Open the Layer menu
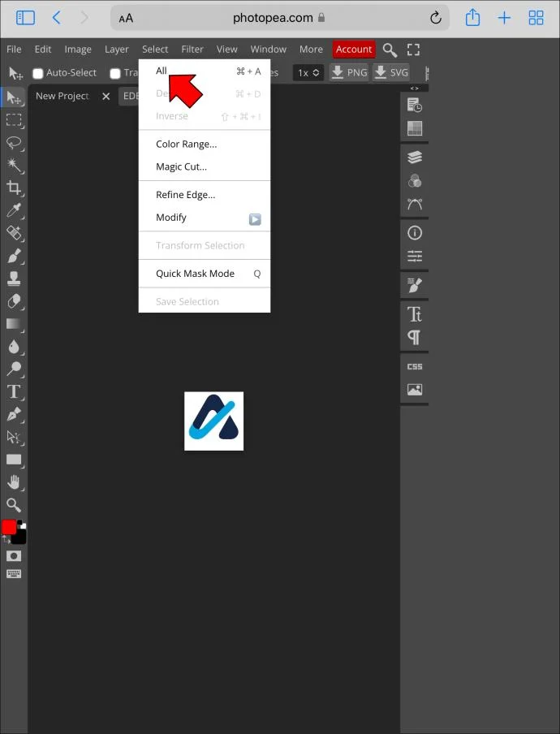This screenshot has width=560, height=734. (x=117, y=50)
